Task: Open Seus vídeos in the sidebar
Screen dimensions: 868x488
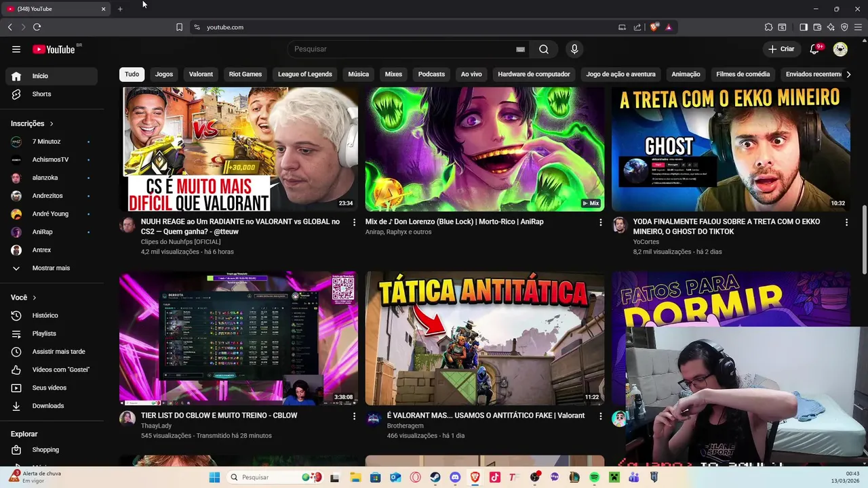Action: pyautogui.click(x=52, y=388)
